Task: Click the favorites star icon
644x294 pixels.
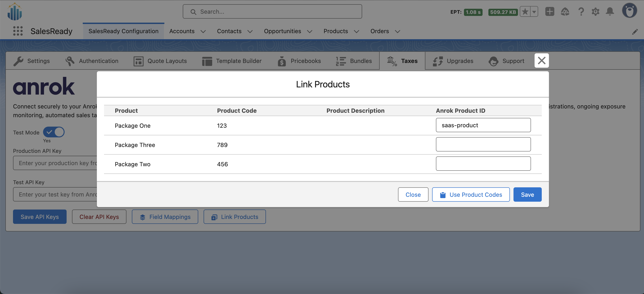Action: point(525,11)
